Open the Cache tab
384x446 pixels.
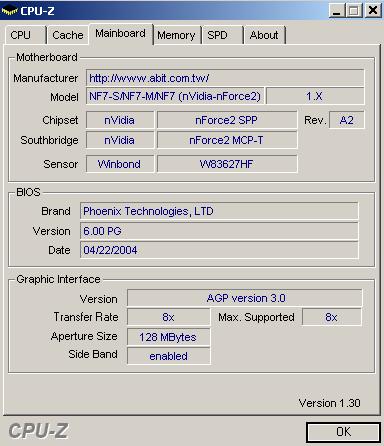[68, 35]
